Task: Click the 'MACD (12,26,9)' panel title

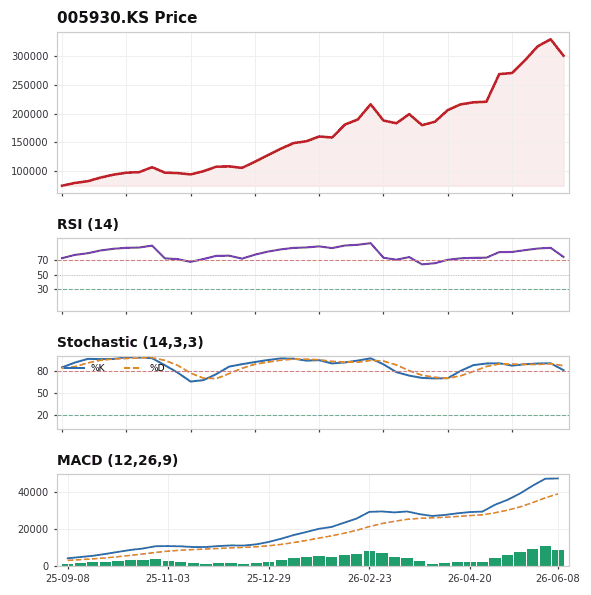Action: (117, 460)
